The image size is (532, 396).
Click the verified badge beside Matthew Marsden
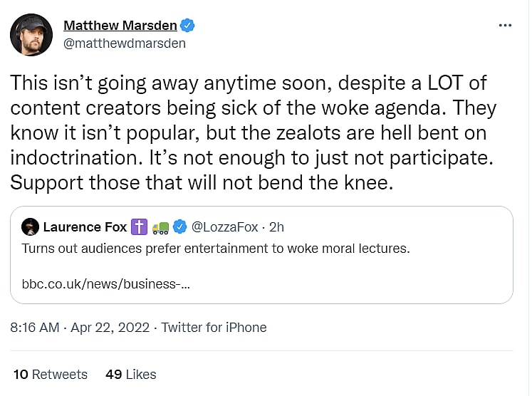pyautogui.click(x=188, y=26)
